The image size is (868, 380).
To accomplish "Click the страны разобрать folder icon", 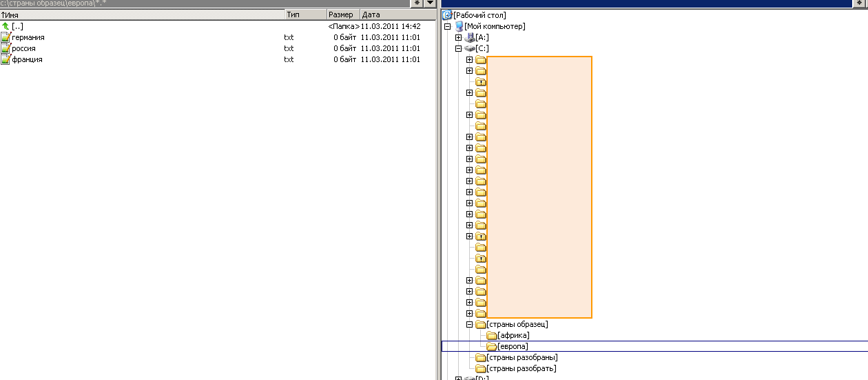I will (481, 368).
